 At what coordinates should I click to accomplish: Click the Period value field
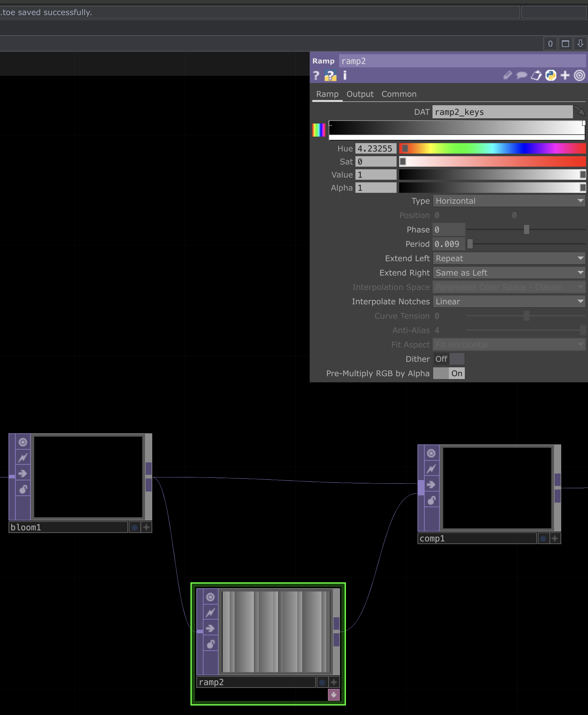click(448, 244)
